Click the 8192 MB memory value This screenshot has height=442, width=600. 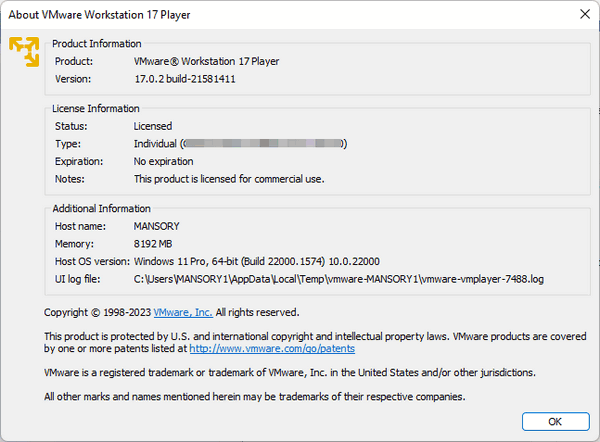pos(155,243)
